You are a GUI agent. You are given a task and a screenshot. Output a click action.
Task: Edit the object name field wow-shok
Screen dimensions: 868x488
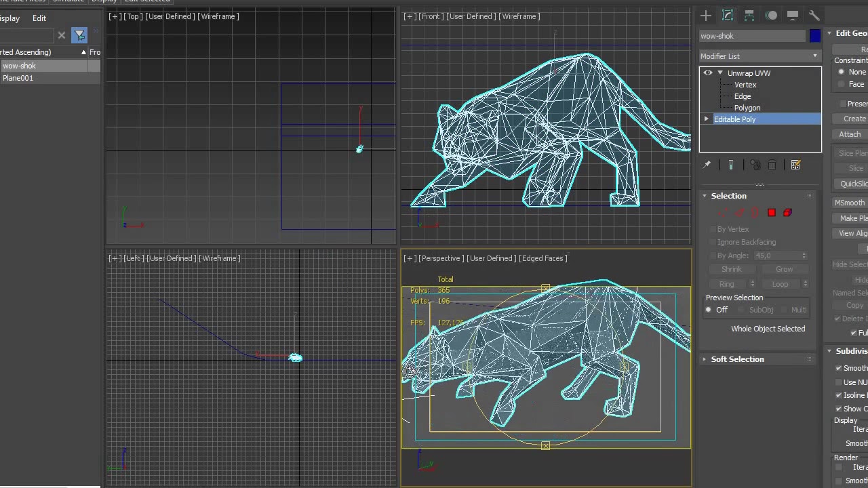pos(752,36)
